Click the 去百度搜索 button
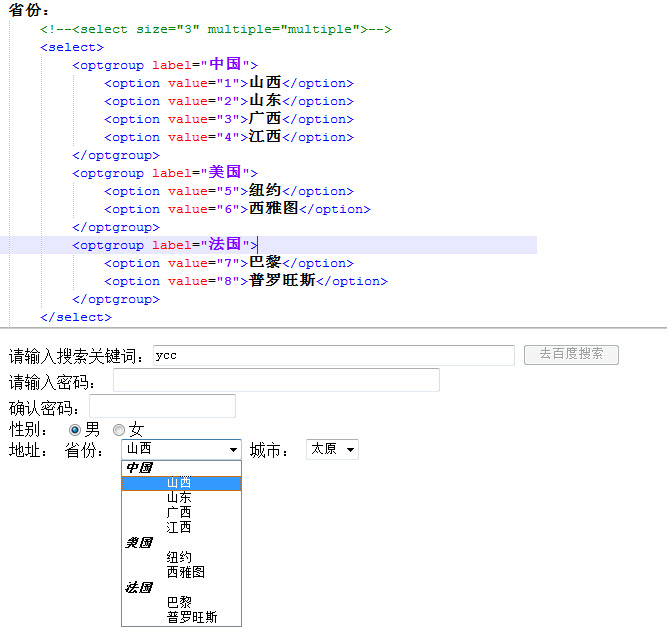This screenshot has height=639, width=669. point(571,354)
